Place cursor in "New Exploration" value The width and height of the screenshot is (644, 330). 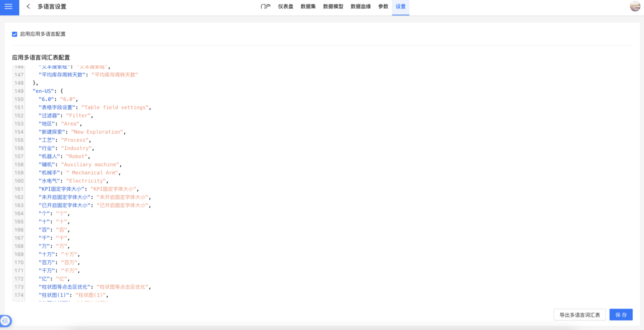point(97,132)
